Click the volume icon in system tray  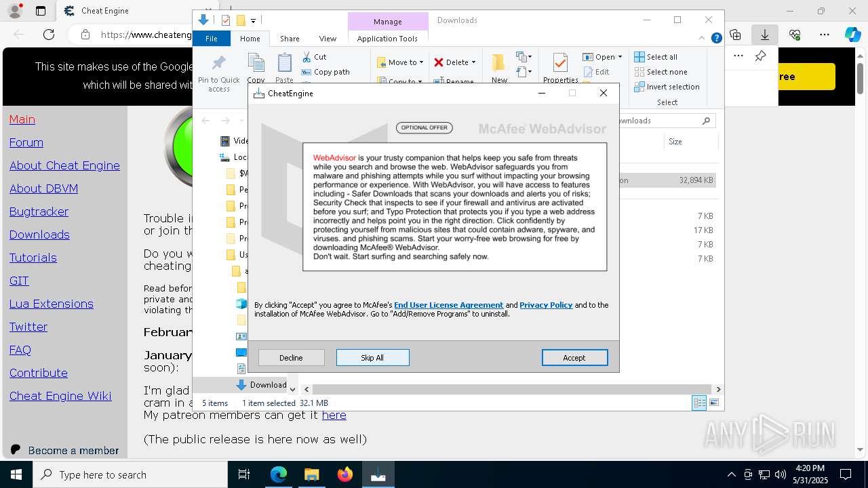(x=781, y=474)
